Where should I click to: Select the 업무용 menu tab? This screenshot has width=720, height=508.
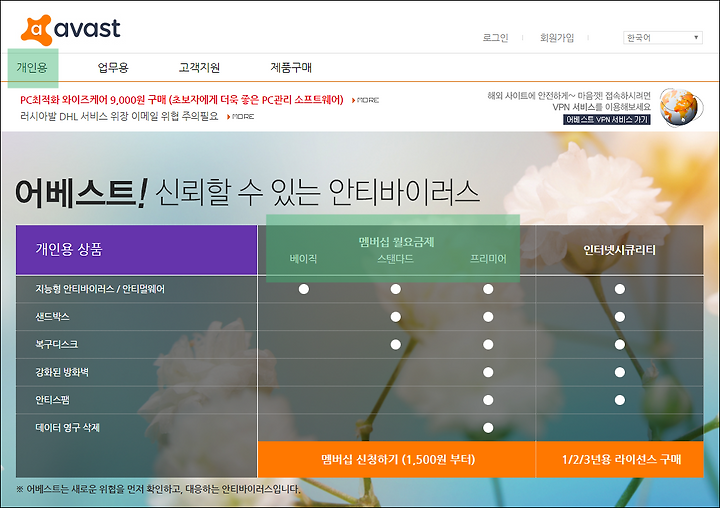(x=113, y=68)
